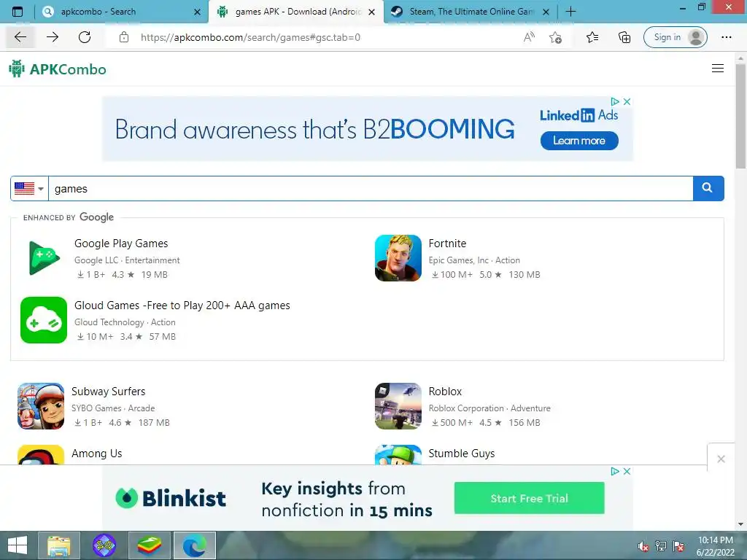747x560 pixels.
Task: Open Google Play Games app icon
Action: (44, 258)
